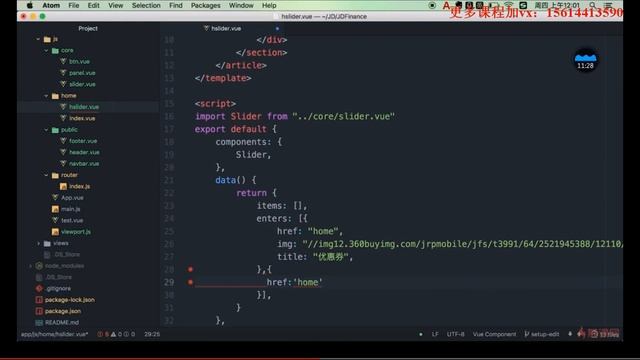Open btn.vue in the tree

[x=79, y=62]
